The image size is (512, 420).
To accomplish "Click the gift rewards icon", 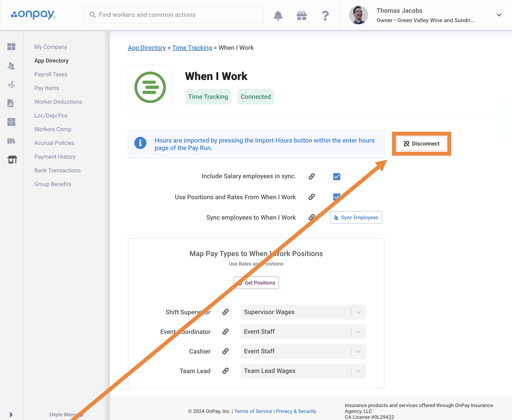I will pyautogui.click(x=302, y=16).
